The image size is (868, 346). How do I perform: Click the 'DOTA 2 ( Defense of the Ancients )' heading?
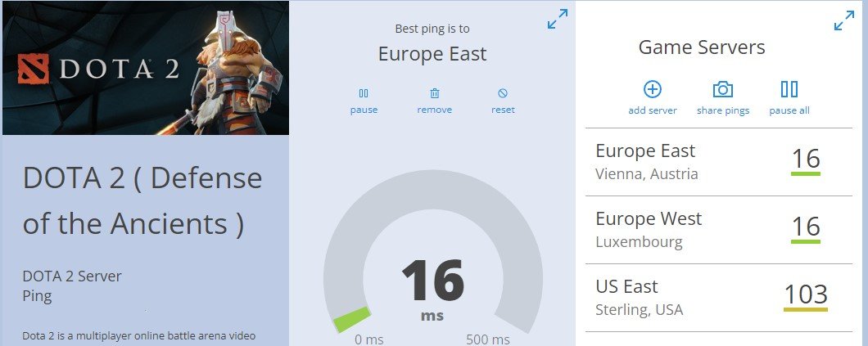click(142, 200)
